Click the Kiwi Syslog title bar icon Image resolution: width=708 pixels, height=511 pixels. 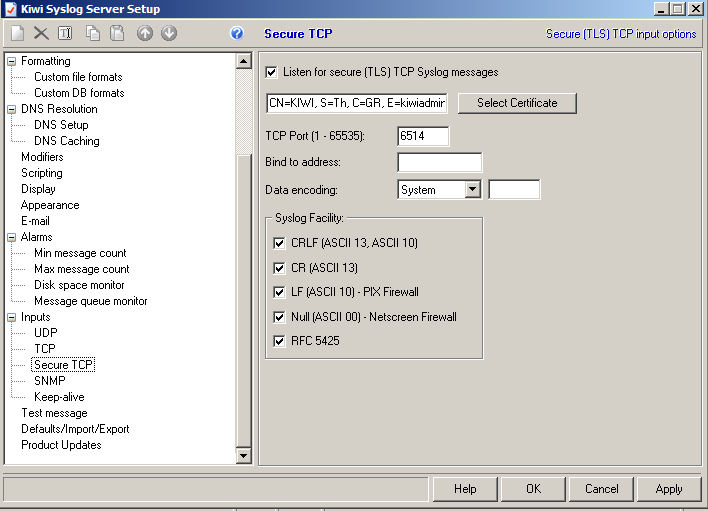(11, 9)
